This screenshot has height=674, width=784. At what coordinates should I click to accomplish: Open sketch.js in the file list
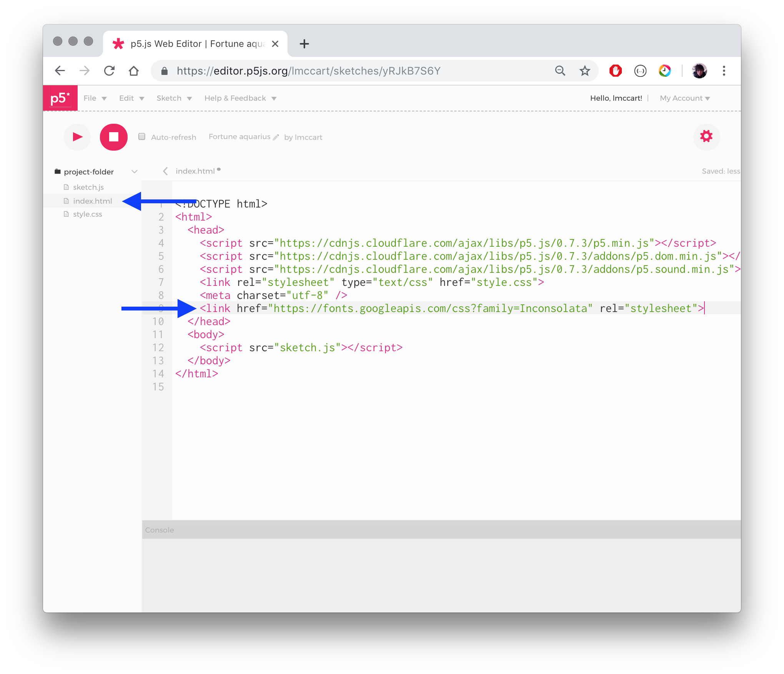88,187
